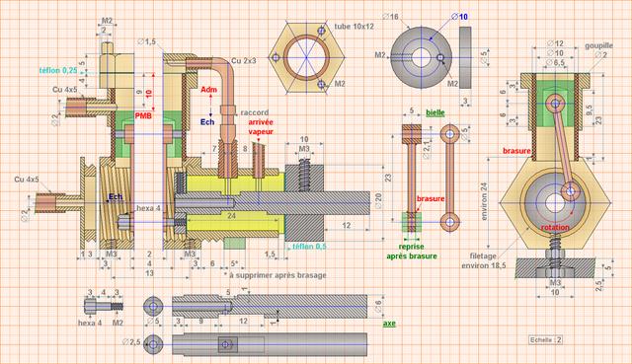This screenshot has width=632, height=364.
Task: Select the red 'rotation' label
Action: point(555,227)
